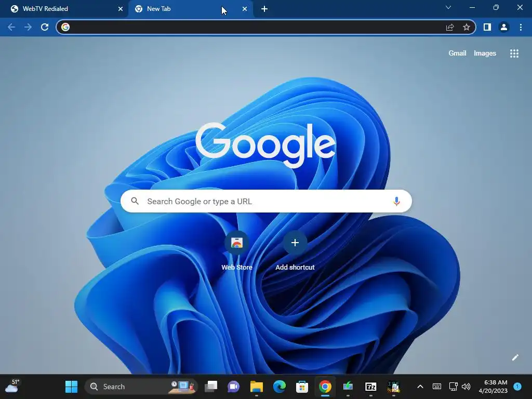The image size is (532, 399).
Task: Open Google apps grid
Action: click(514, 54)
